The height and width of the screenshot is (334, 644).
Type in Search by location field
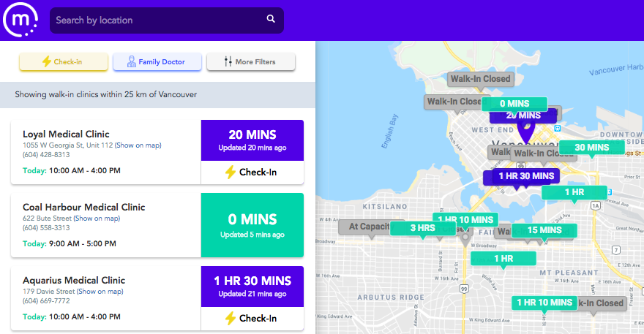pyautogui.click(x=157, y=20)
